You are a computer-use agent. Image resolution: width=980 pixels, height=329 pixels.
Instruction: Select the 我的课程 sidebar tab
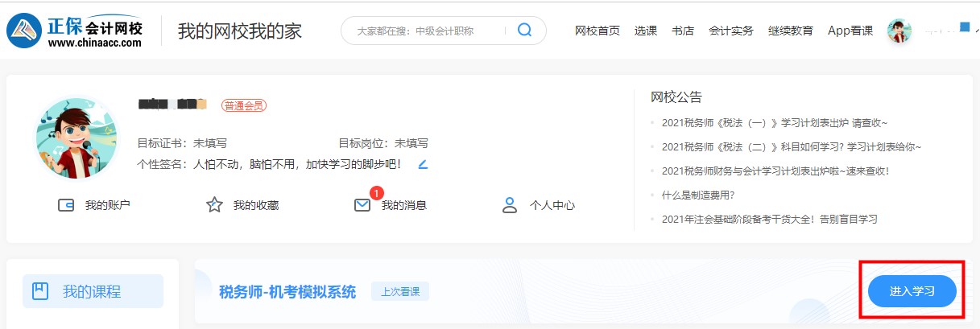[92, 291]
